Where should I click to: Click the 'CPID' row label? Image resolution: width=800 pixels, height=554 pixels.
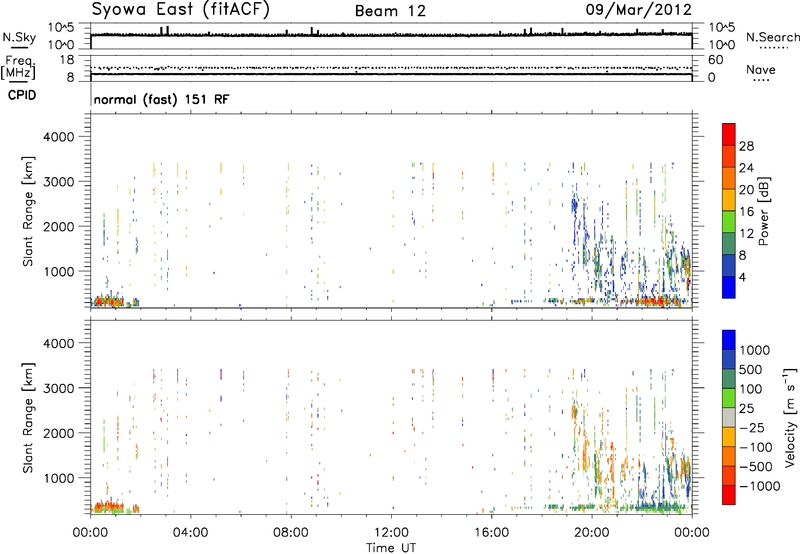pos(22,95)
